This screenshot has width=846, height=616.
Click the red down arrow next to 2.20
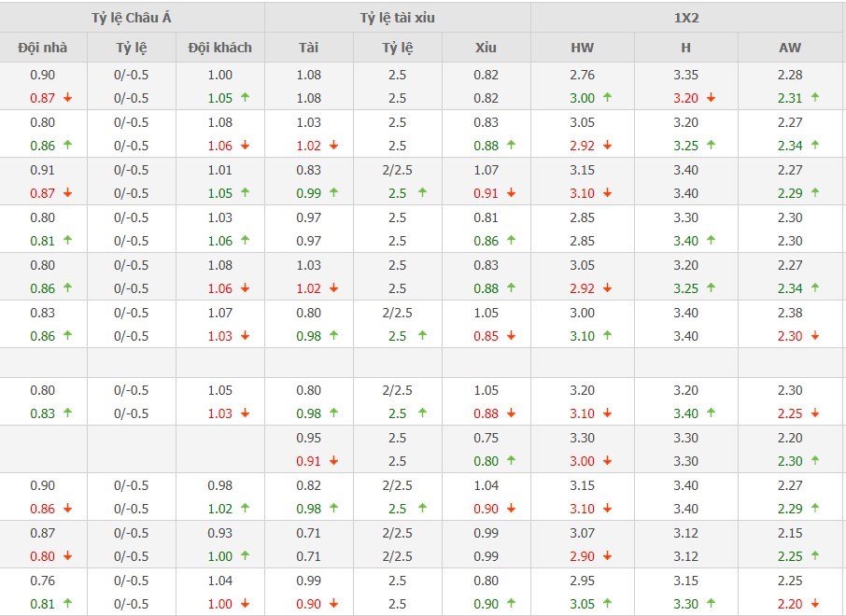click(x=814, y=603)
